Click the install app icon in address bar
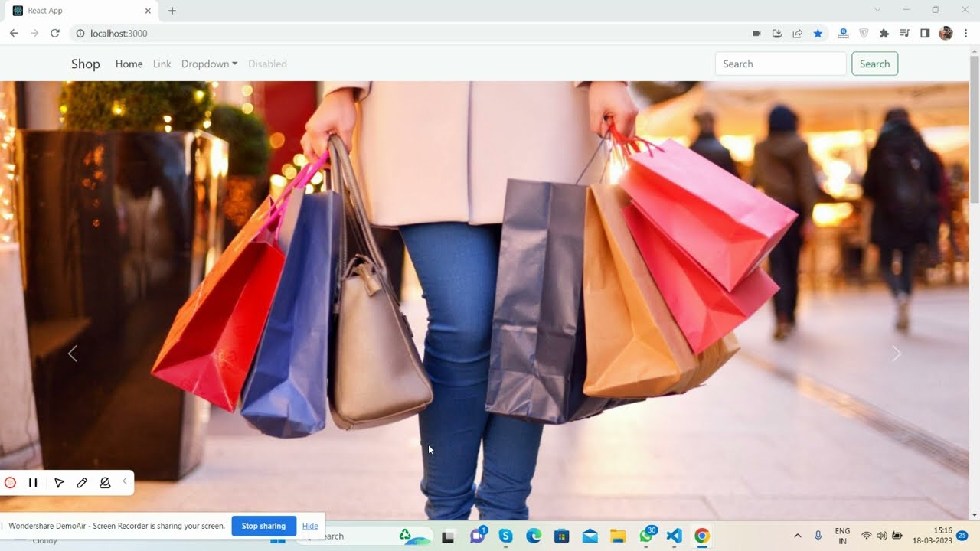The image size is (980, 551). [x=777, y=33]
